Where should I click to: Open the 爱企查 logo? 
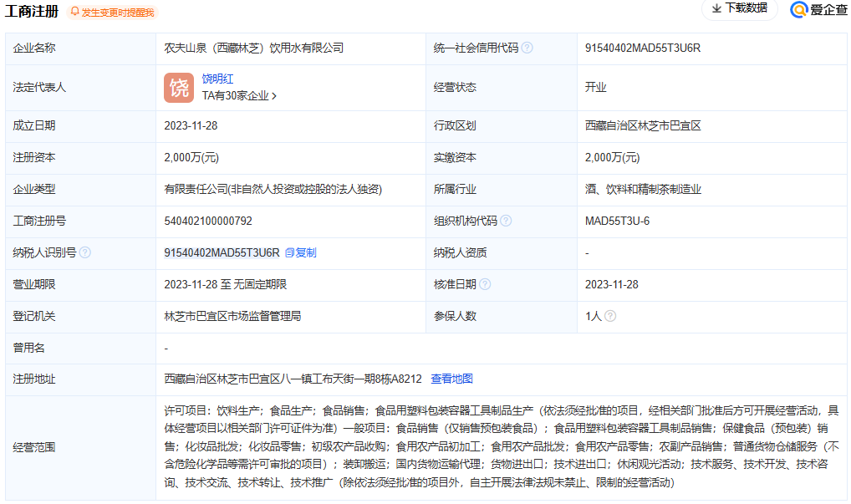coord(818,9)
